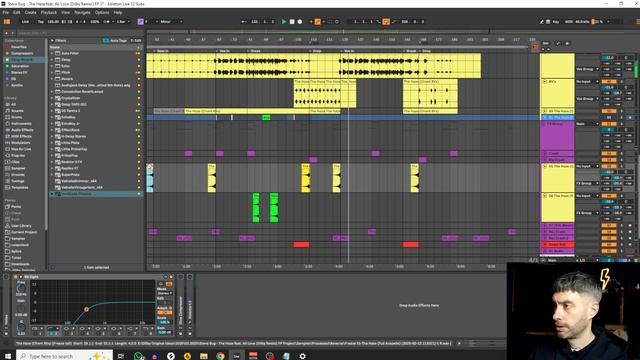640x360 pixels.
Task: Open the Options menu
Action: pos(102,13)
